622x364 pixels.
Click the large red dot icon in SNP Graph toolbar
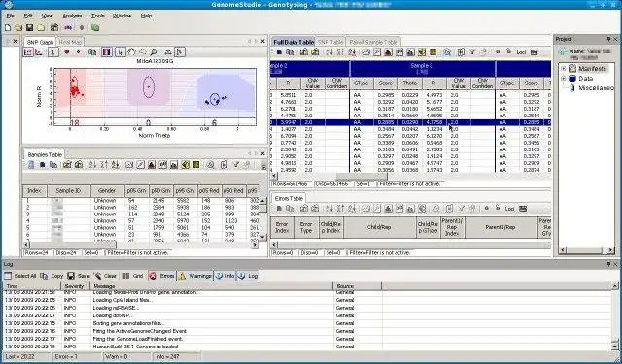67,51
